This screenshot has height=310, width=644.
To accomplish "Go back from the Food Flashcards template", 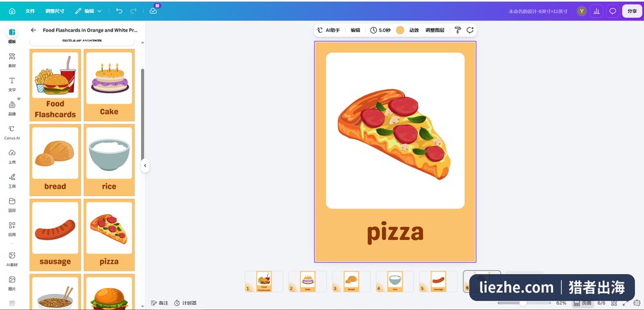I will click(x=33, y=30).
